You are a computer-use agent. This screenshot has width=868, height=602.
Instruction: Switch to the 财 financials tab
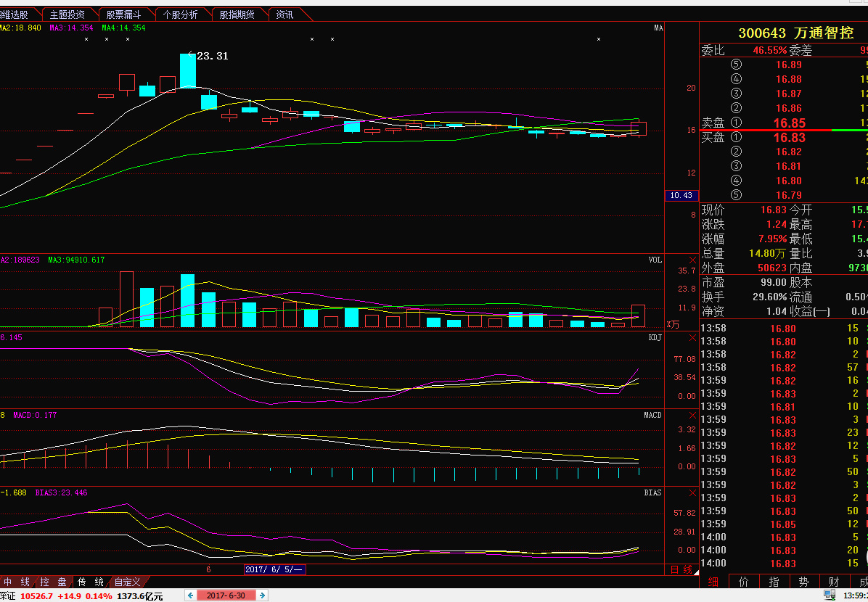coord(834,582)
